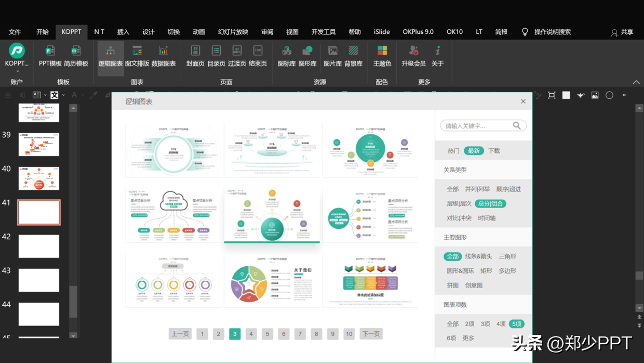Select the 最新 sort filter
Screen dimensions: 644x363
click(474, 151)
